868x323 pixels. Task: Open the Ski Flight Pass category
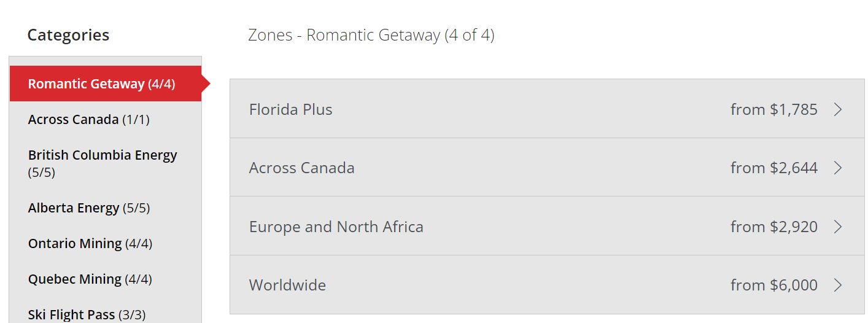[87, 314]
